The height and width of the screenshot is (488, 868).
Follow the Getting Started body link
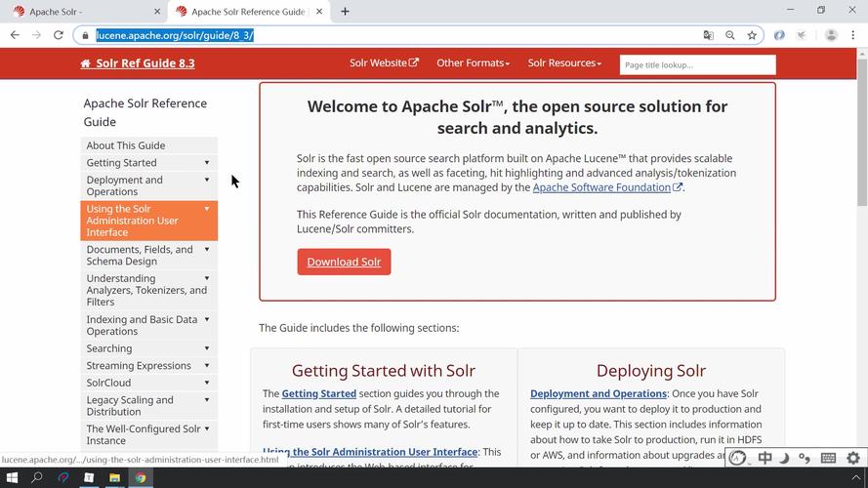319,393
